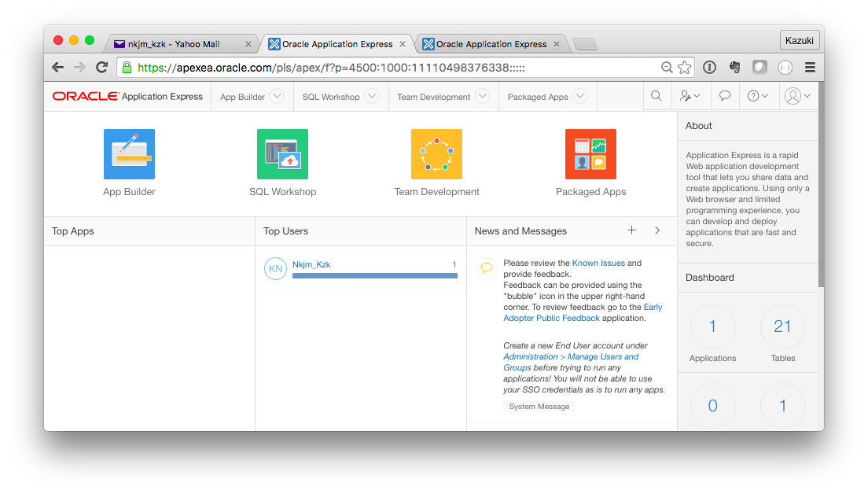The image size is (868, 494).
Task: Click the App Builder menu label
Action: tap(242, 97)
